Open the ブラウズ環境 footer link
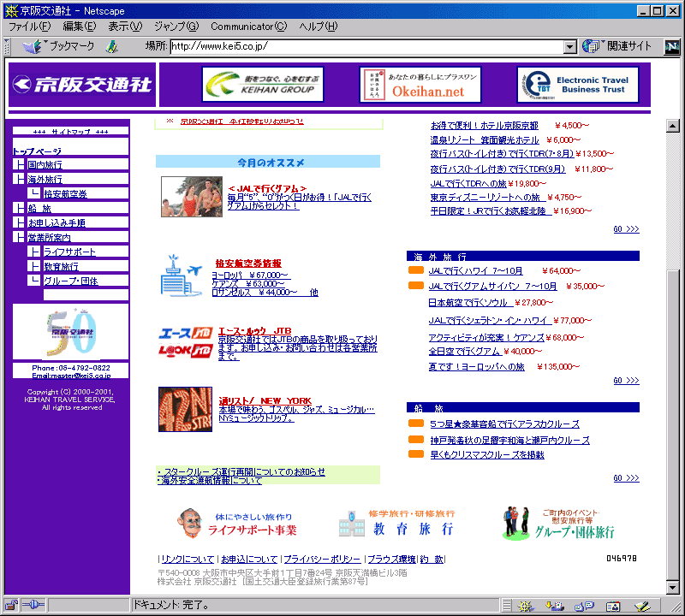Screen dimensions: 685x616 tap(392, 560)
